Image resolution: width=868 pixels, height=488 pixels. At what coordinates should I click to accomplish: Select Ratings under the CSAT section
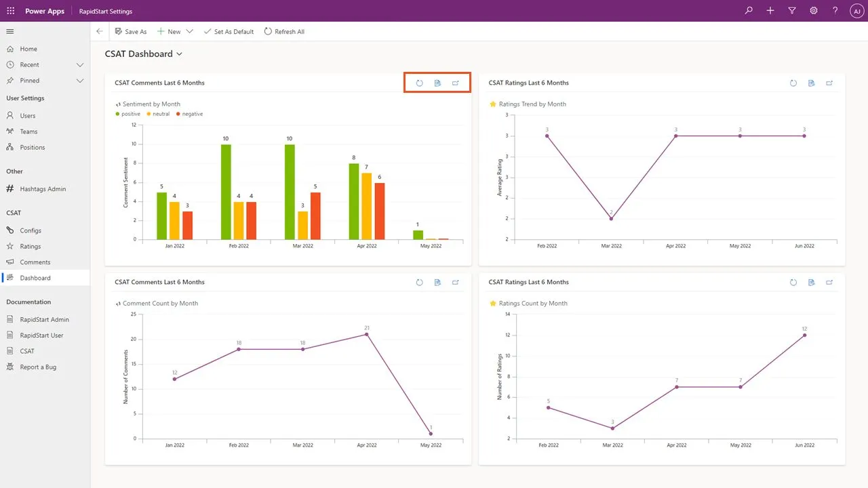click(31, 246)
